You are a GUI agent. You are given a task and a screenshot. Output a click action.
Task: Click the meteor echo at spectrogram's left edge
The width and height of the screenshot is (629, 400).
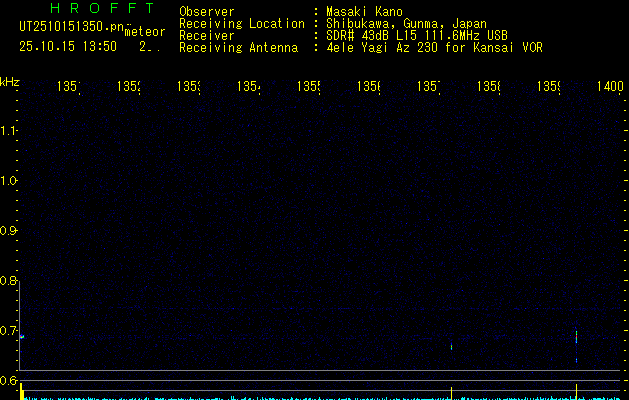tap(22, 336)
